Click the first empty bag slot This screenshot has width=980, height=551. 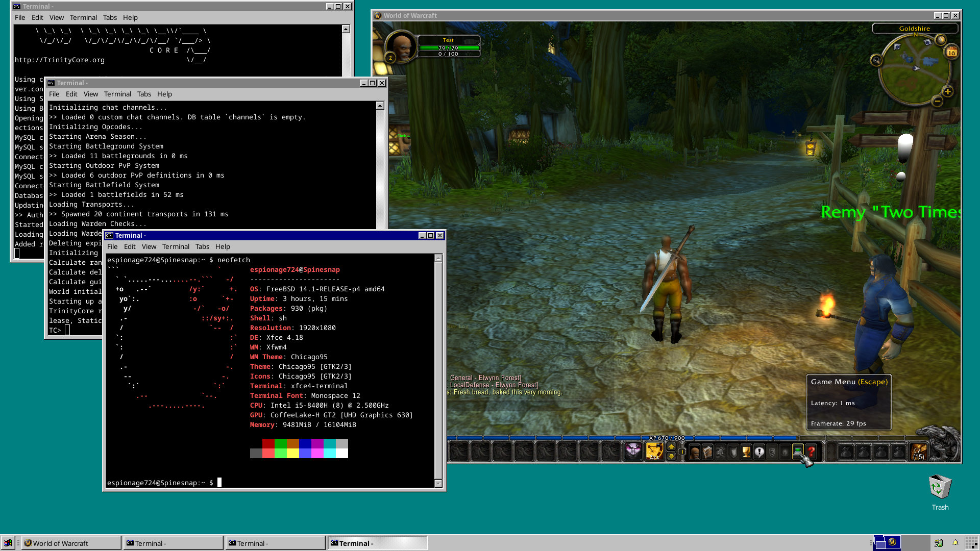click(x=846, y=452)
